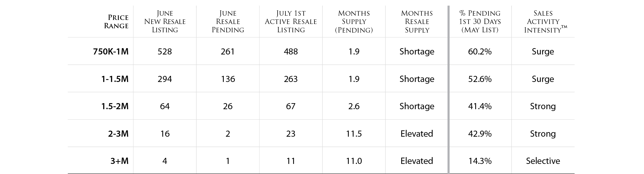Click the June Resale Pending header
The image size is (644, 174).
click(228, 21)
